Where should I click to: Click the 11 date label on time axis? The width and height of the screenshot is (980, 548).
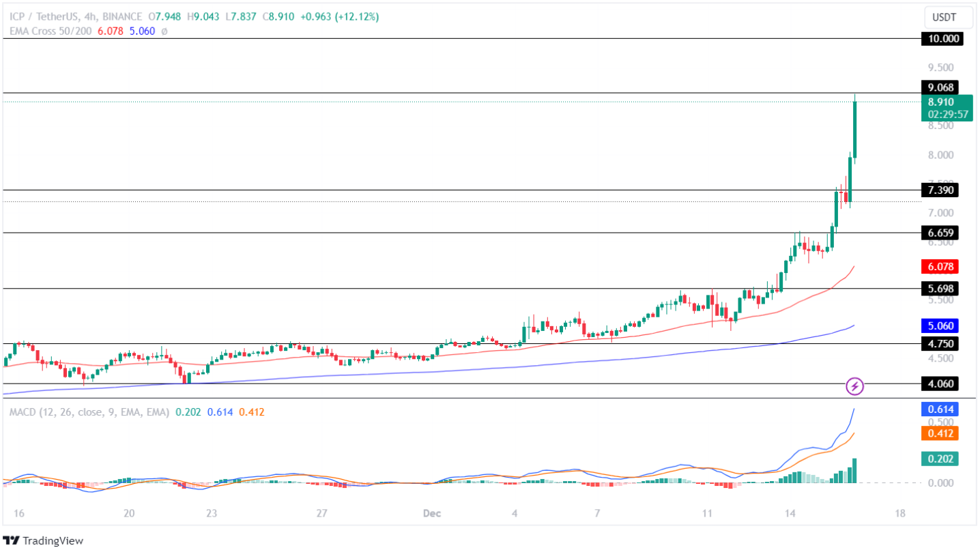tap(706, 514)
